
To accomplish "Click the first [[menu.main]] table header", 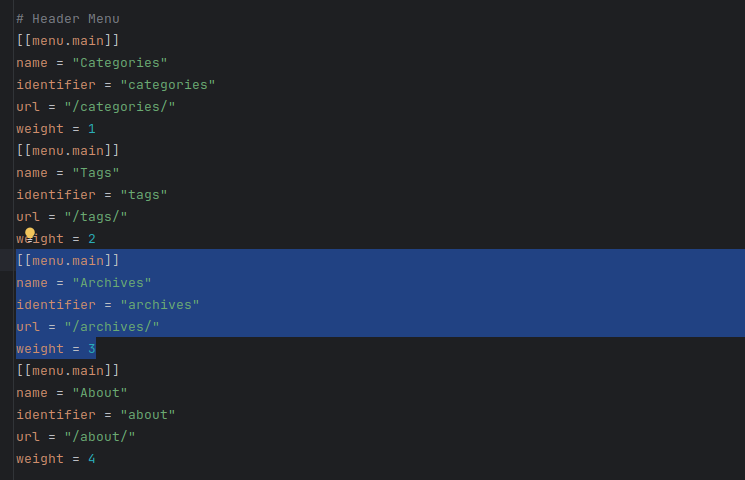I will (x=68, y=41).
